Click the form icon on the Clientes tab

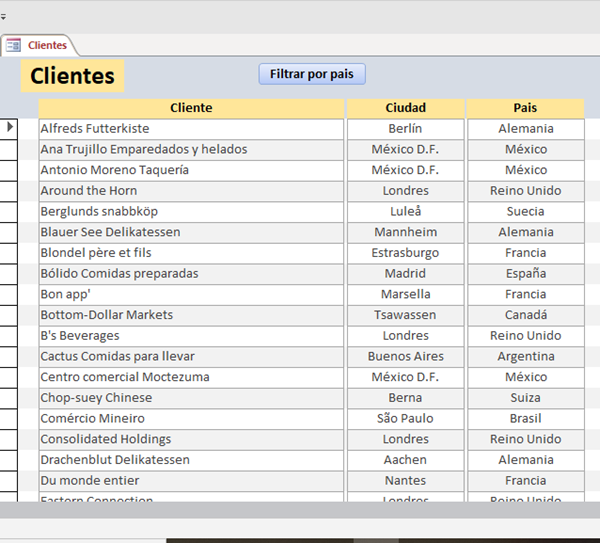tap(14, 45)
